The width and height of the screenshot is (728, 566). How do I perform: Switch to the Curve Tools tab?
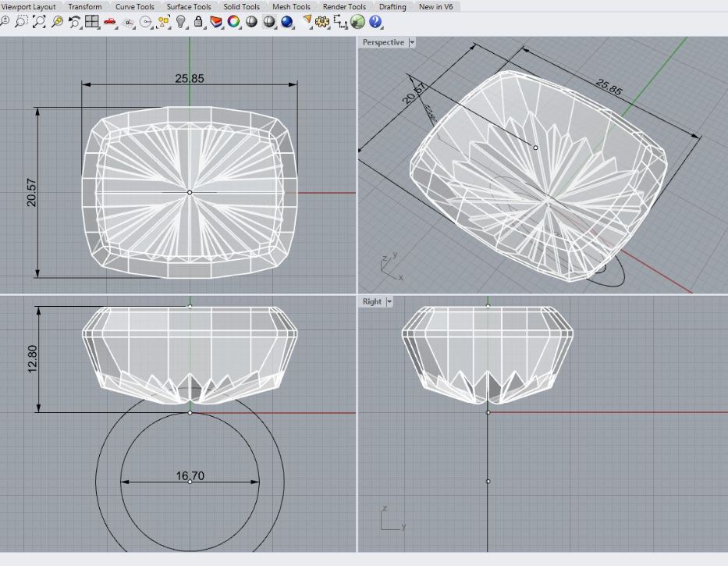(x=135, y=6)
